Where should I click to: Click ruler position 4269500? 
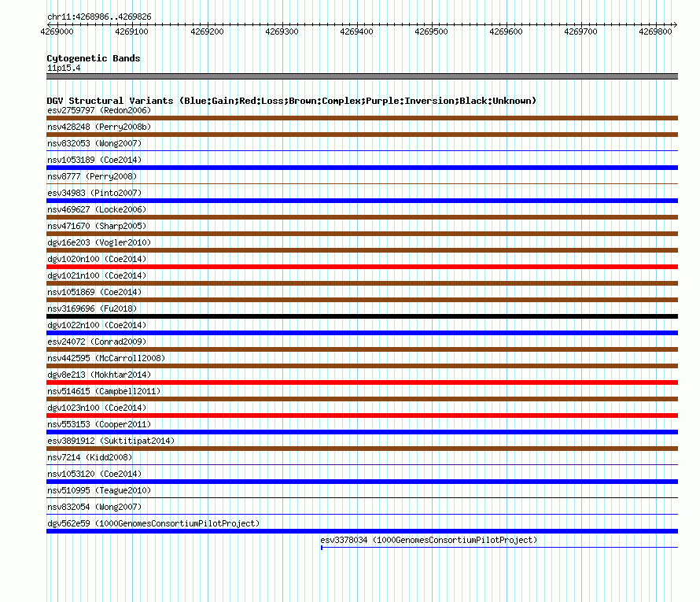click(x=431, y=31)
